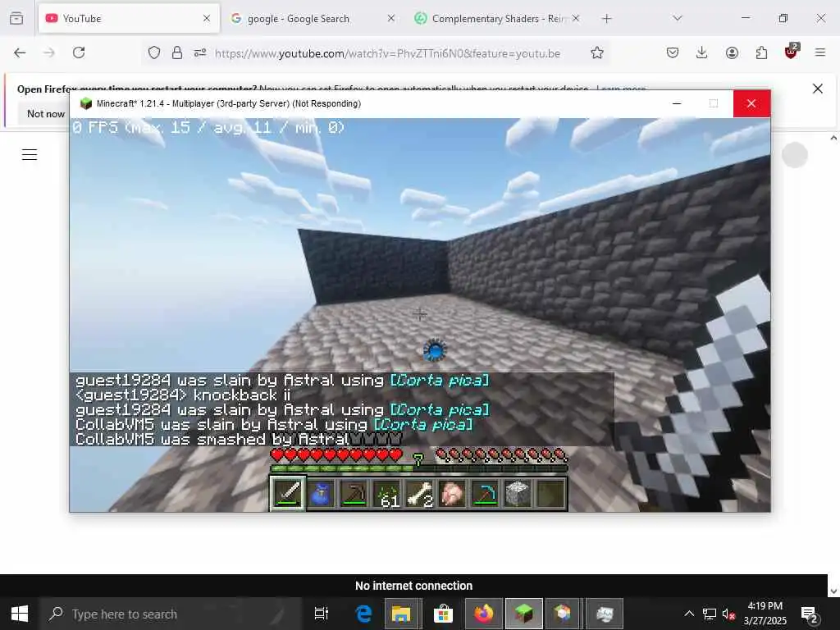Open the extensions puzzle icon
The width and height of the screenshot is (840, 630).
(761, 52)
